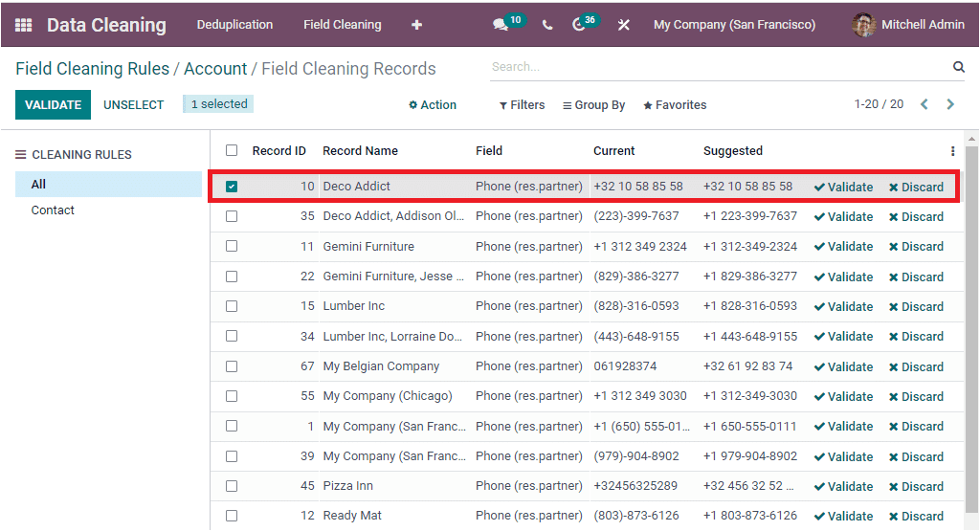Go to previous page arrow
Image resolution: width=980 pixels, height=531 pixels.
point(924,104)
